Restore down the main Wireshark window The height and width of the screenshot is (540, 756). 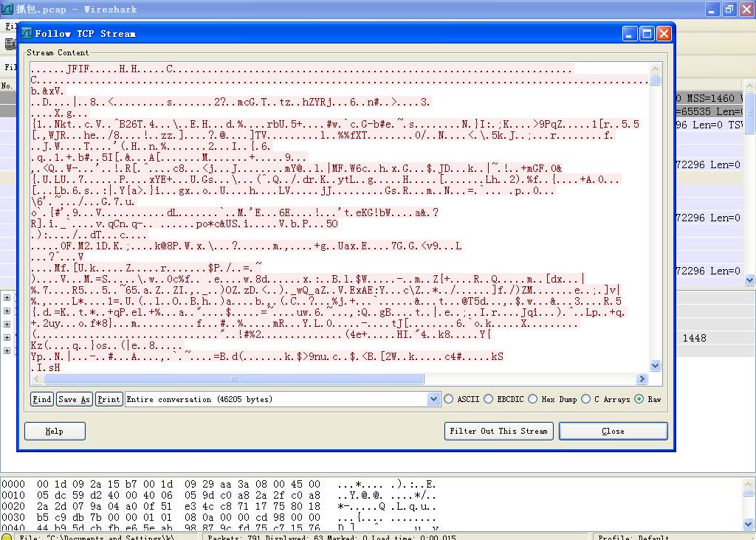[x=729, y=9]
